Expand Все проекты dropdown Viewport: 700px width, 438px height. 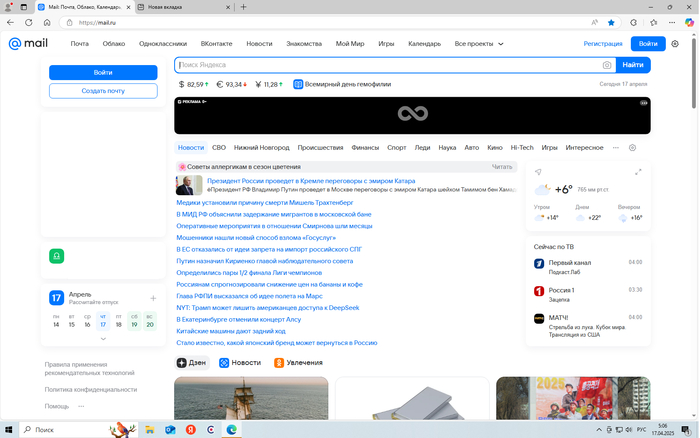[479, 44]
